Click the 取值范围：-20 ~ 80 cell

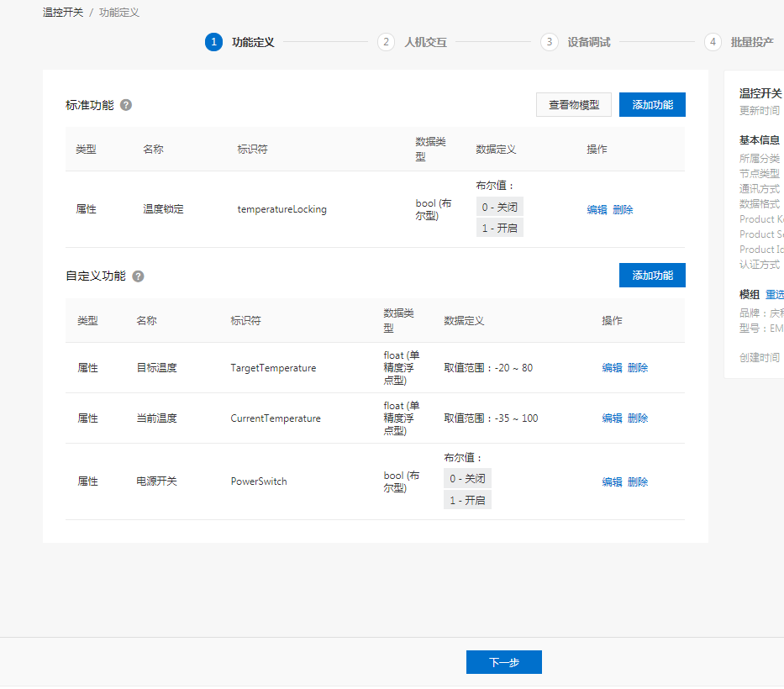488,367
